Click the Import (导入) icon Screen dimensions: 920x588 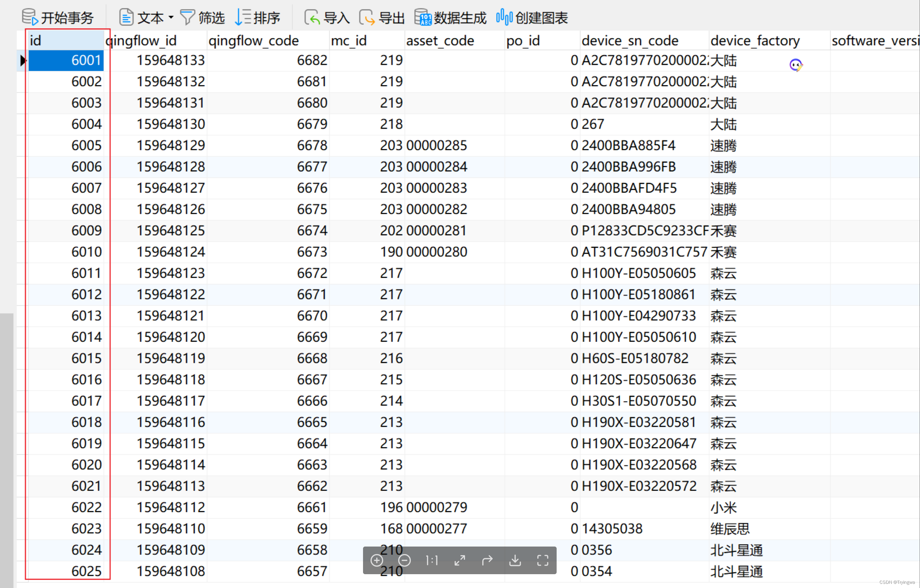312,17
